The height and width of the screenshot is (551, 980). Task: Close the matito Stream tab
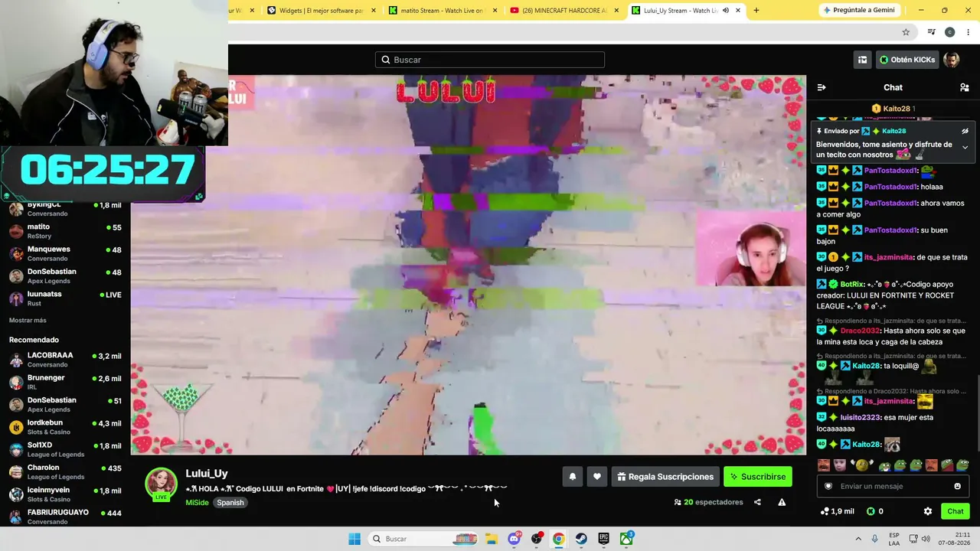point(495,11)
